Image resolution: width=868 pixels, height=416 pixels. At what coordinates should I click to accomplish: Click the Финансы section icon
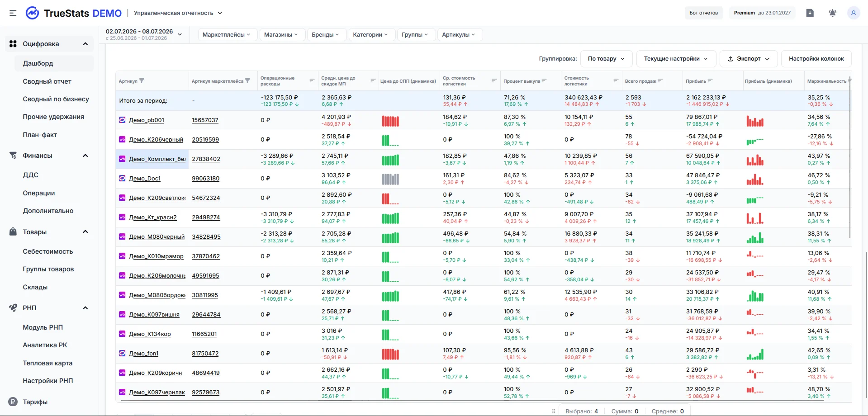13,156
